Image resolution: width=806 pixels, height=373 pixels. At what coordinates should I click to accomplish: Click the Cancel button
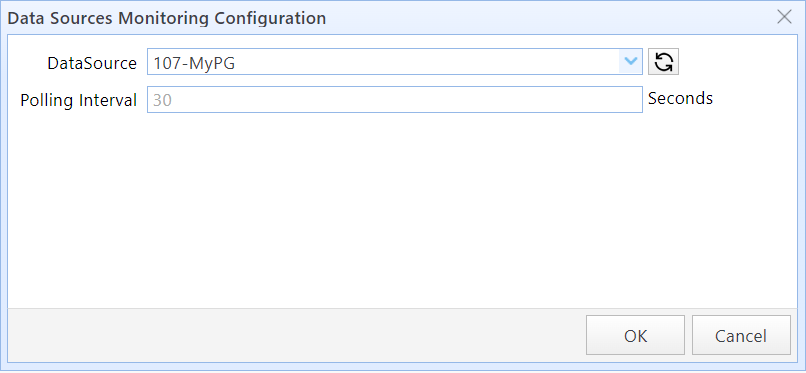741,335
